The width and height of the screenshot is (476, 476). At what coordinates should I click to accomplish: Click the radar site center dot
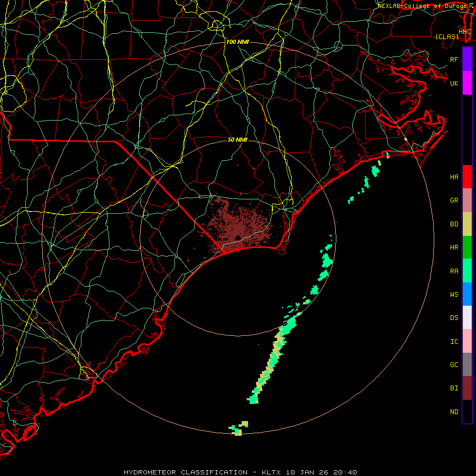[x=237, y=237]
